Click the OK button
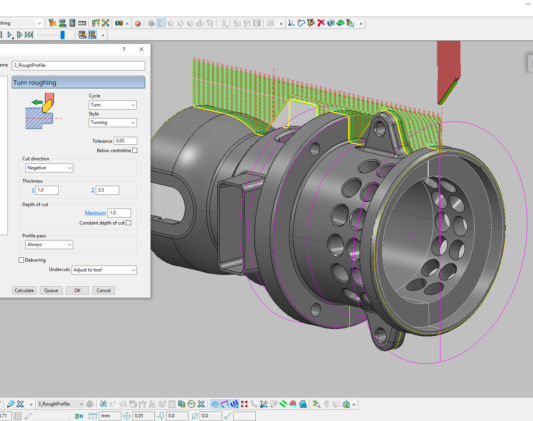Screen dimensions: 533x421 pos(77,291)
